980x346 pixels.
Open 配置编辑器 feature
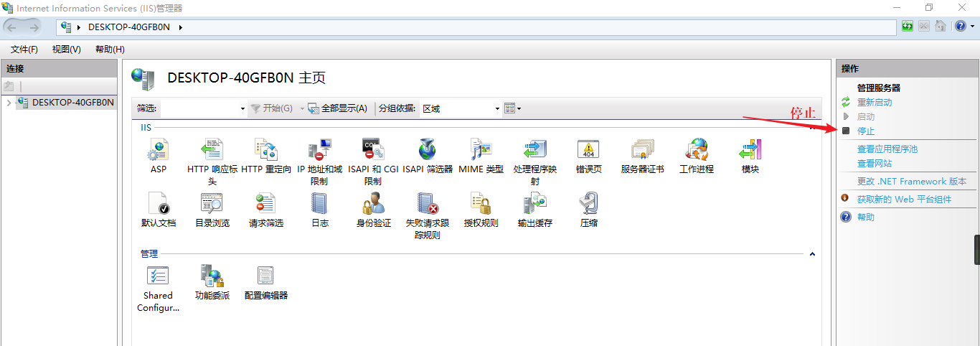click(x=265, y=276)
